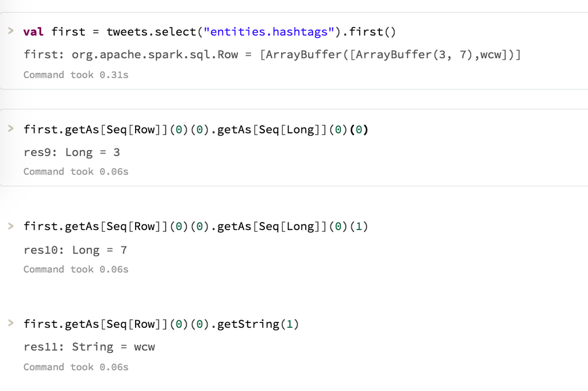Click the prompt chevron of the getString cell
The width and height of the screenshot is (588, 391).
point(11,323)
